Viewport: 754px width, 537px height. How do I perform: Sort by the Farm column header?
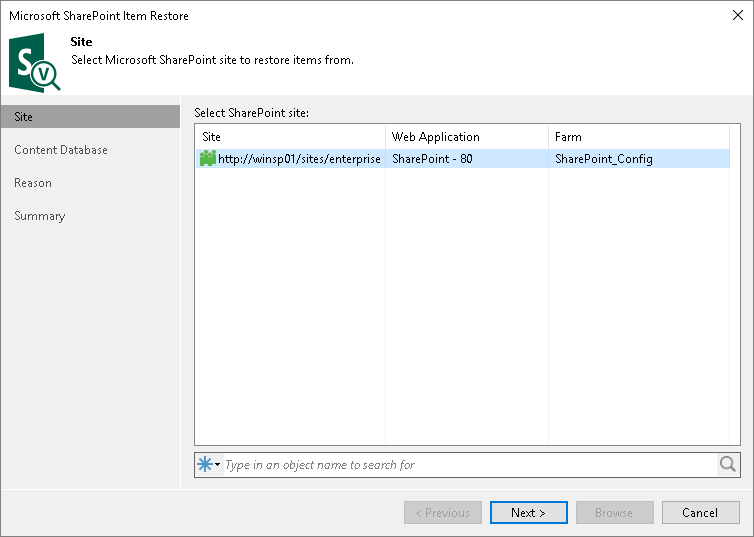(639, 137)
